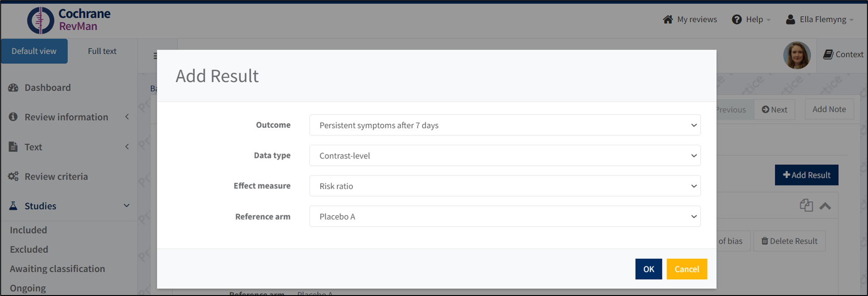
Task: Click the Dashboard palette icon
Action: point(13,88)
